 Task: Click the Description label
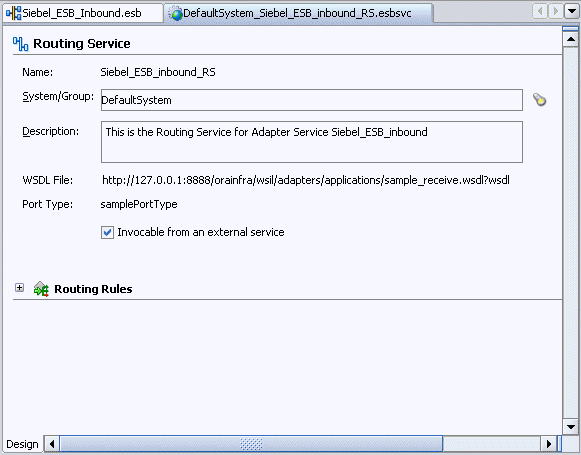pyautogui.click(x=51, y=132)
